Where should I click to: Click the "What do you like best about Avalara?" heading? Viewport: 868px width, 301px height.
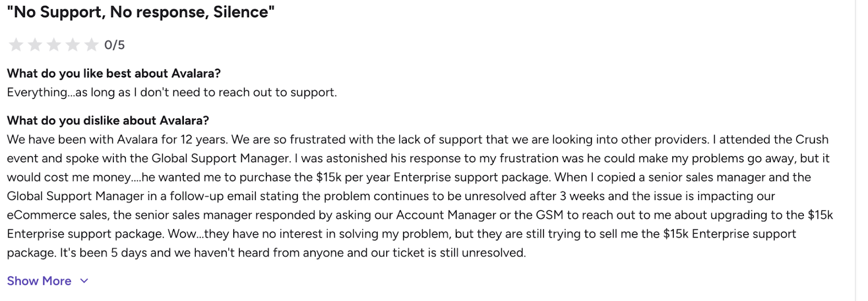(x=114, y=73)
